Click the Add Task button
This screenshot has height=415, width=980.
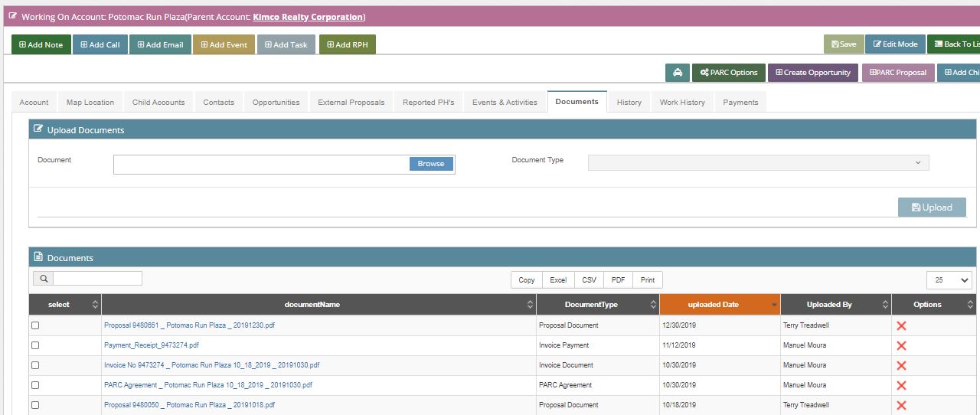click(x=286, y=44)
